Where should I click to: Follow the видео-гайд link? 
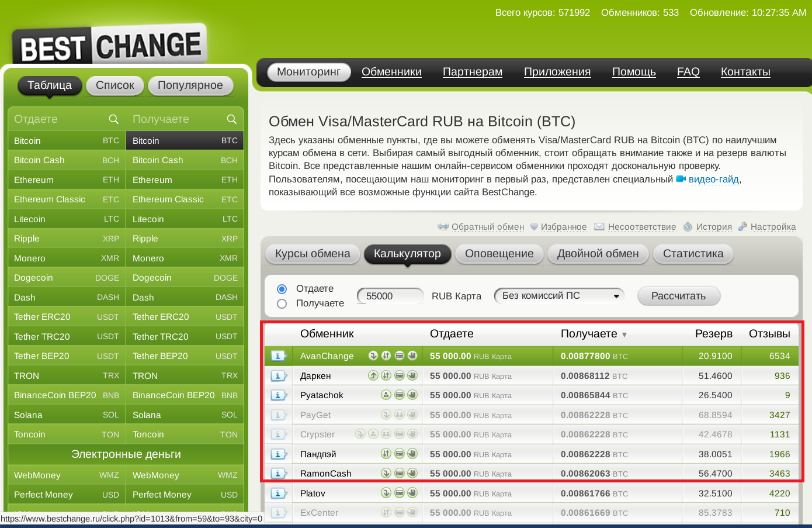(714, 180)
